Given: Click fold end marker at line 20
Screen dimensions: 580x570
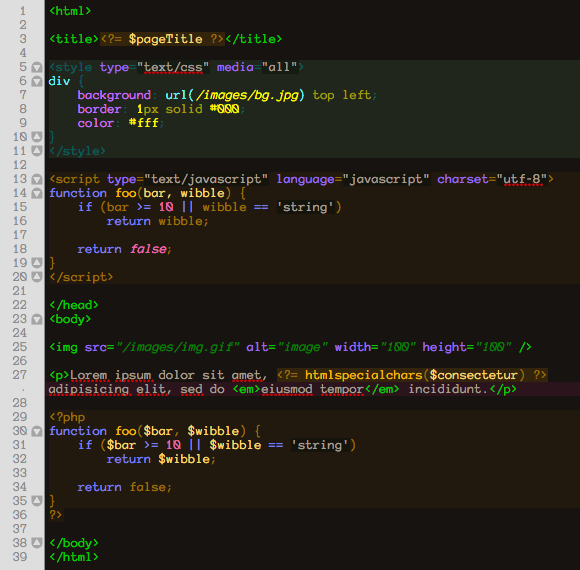Looking at the screenshot, I should coord(37,277).
